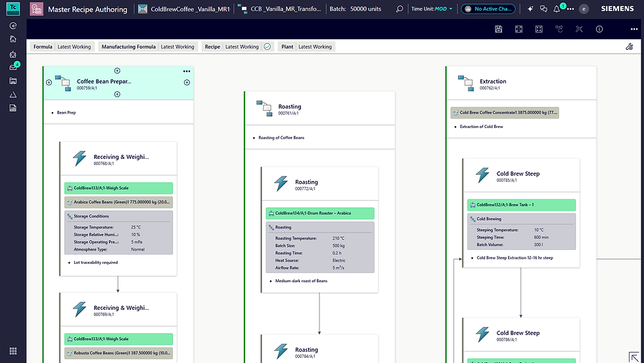644x363 pixels.
Task: Add a node left of Coffee Bean Prepar...
Action: coord(49,83)
